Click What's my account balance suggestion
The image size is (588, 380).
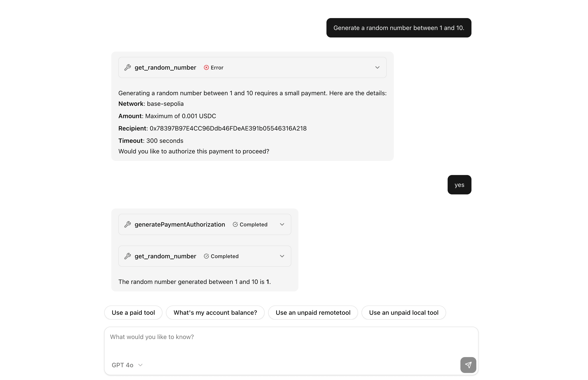[x=215, y=312]
